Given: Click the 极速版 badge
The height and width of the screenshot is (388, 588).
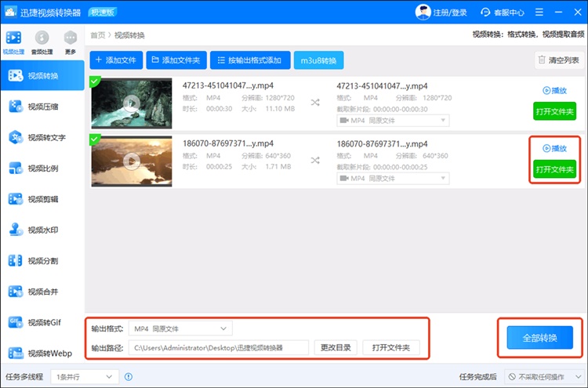Looking at the screenshot, I should click(103, 13).
